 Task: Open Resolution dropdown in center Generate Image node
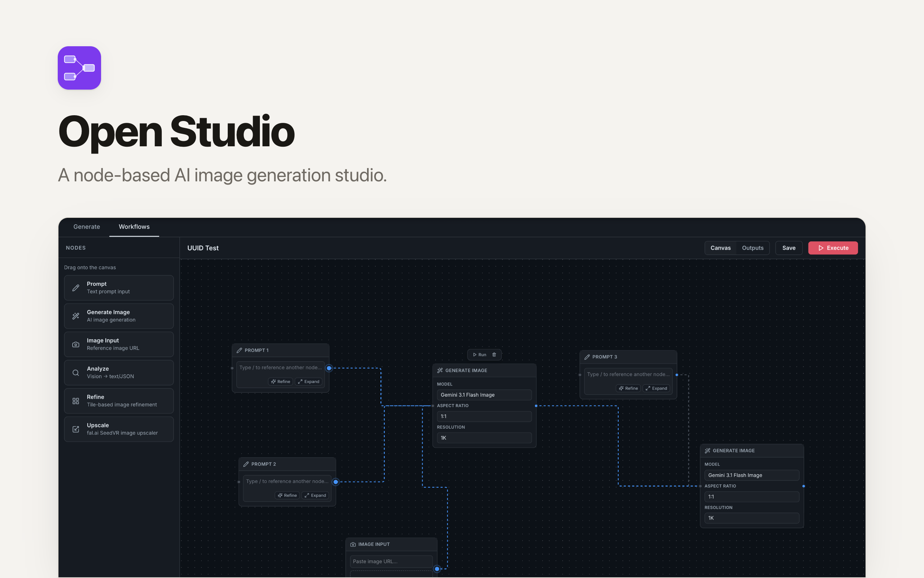pos(484,438)
